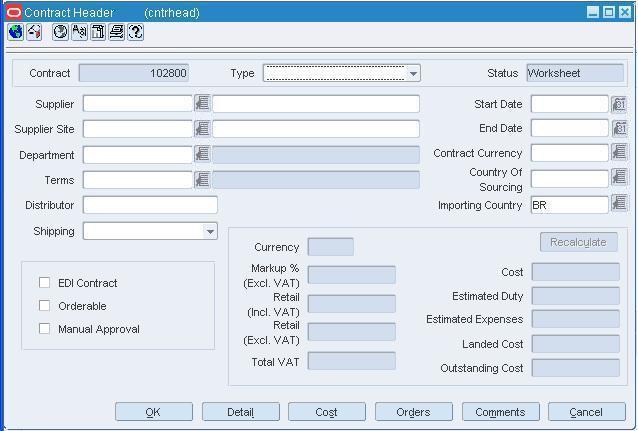
Task: Click the red arrow toolbar icon
Action: coord(34,32)
